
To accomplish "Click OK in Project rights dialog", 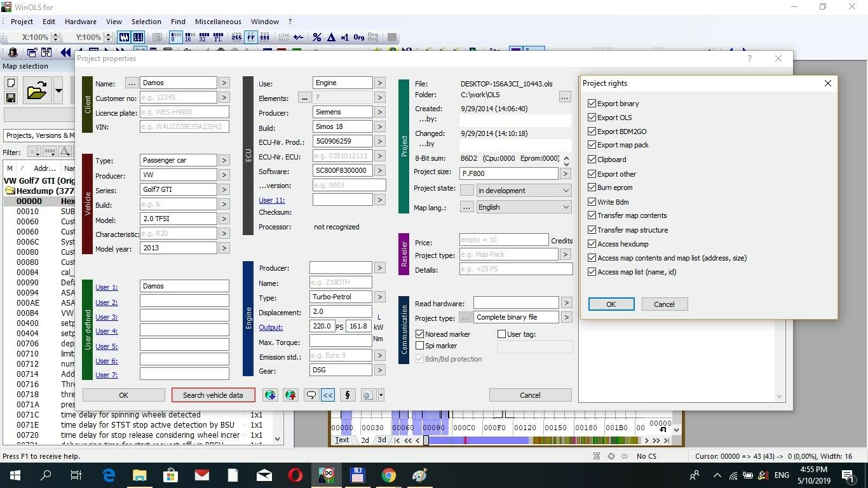I will point(611,304).
